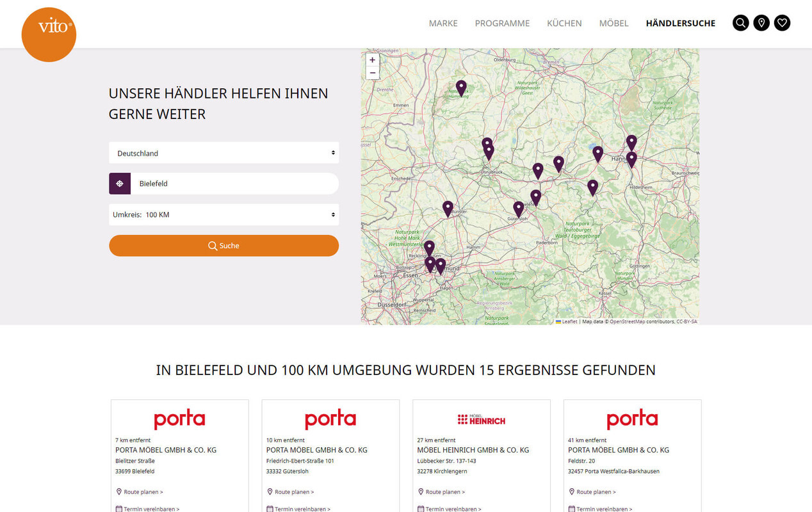812x512 pixels.
Task: Select the map marker near Osnabrück
Action: (x=489, y=149)
